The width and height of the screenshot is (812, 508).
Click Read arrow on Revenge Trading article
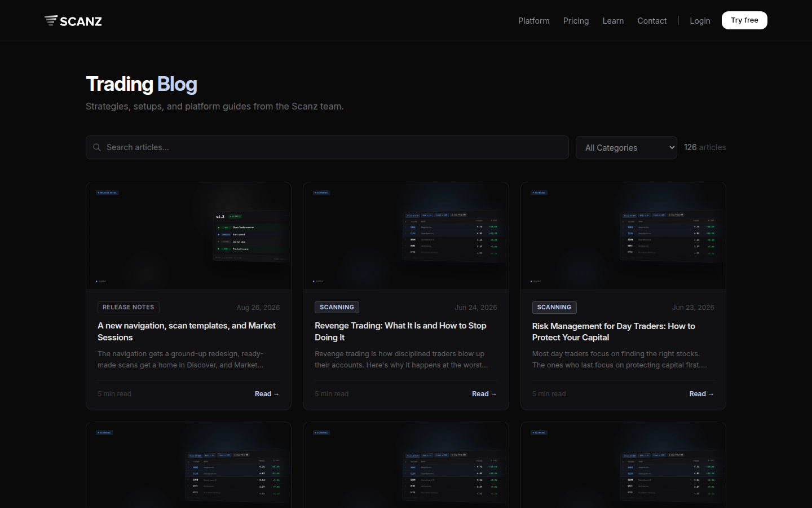coord(484,394)
